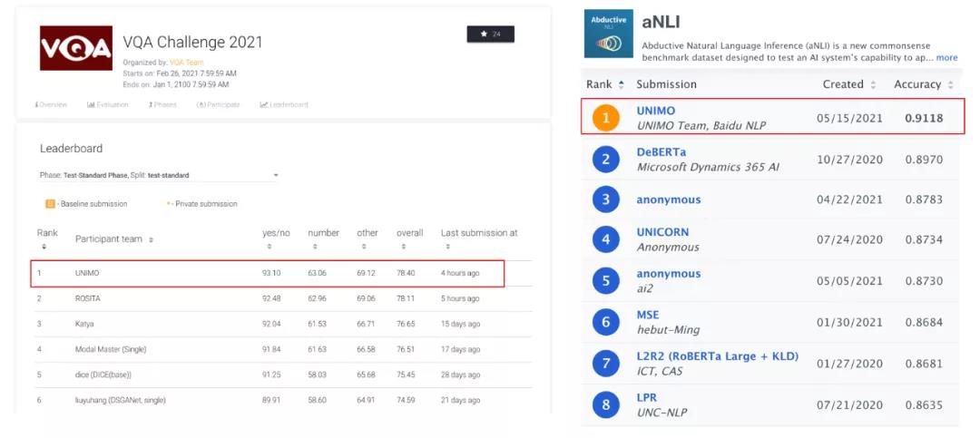The width and height of the screenshot is (980, 438).
Task: Expand aNLI description with more link
Action: point(946,57)
